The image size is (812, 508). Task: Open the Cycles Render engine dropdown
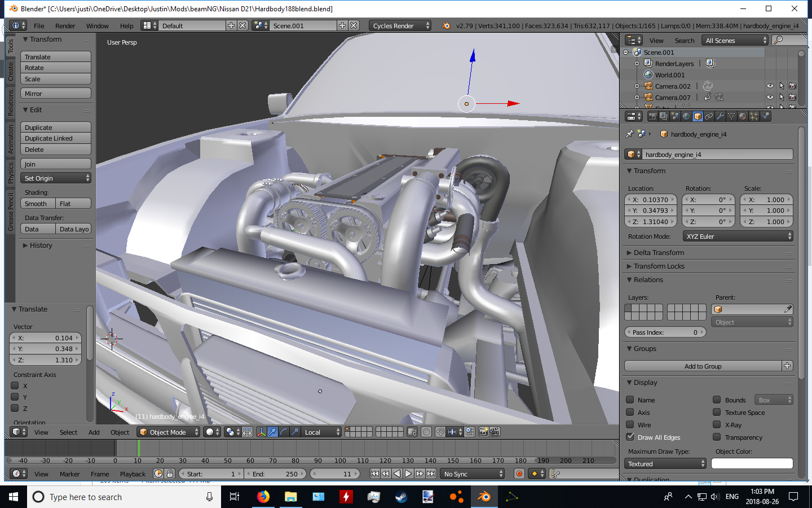pos(400,25)
